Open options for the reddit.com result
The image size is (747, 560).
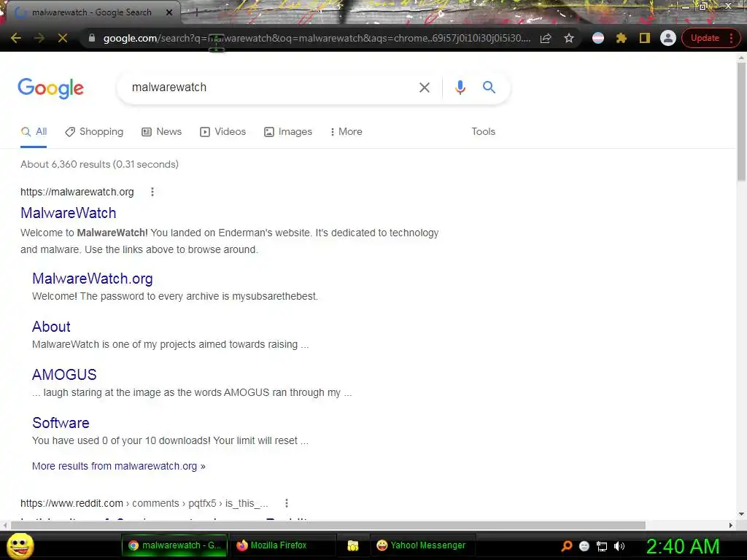(286, 503)
